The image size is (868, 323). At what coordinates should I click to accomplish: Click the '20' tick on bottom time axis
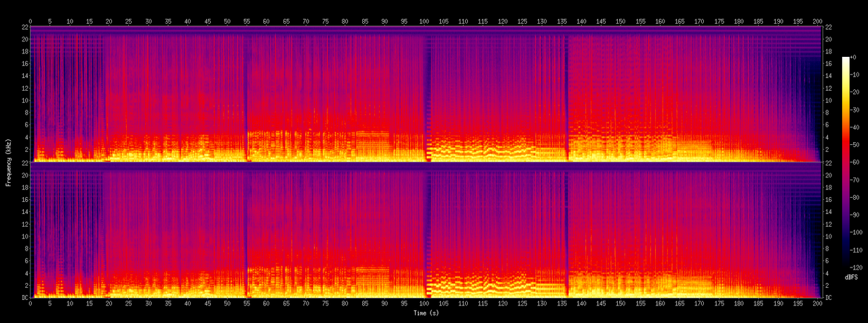pyautogui.click(x=109, y=304)
